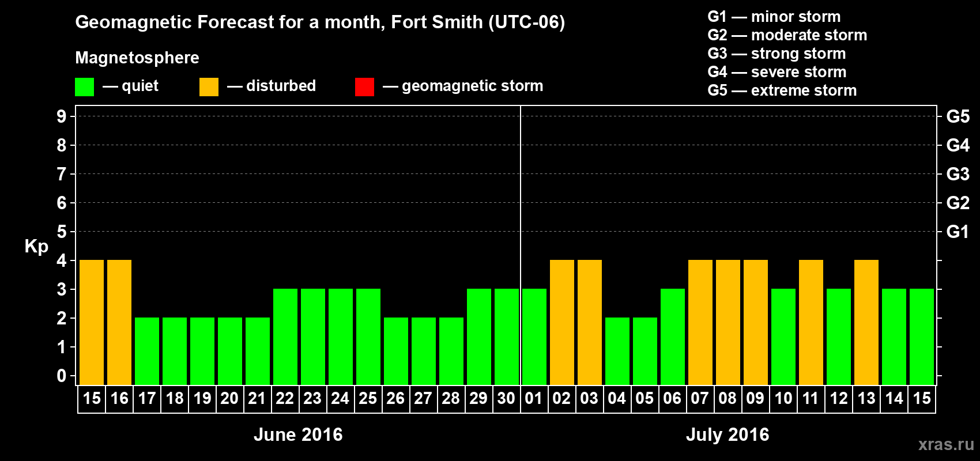The width and height of the screenshot is (980, 461).
Task: Click the Kp value 9 tick label
Action: [62, 116]
